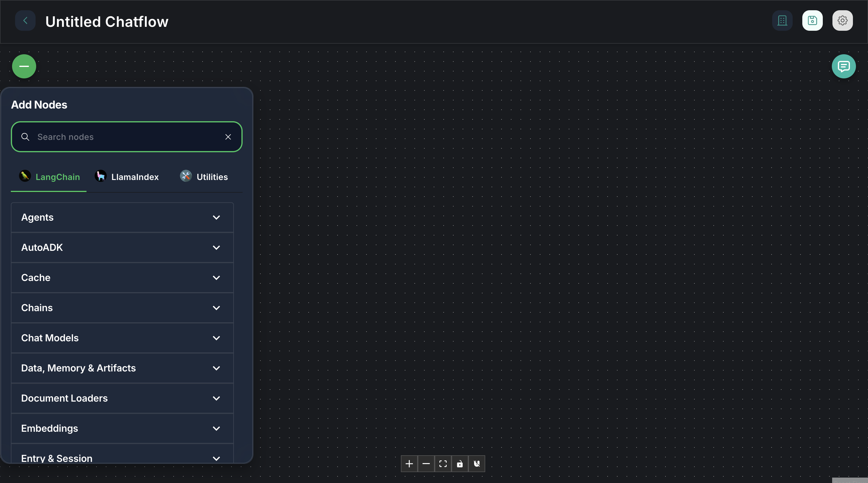Viewport: 868px width, 483px height.
Task: Collapse the Add Nodes panel with minus button
Action: 24,66
